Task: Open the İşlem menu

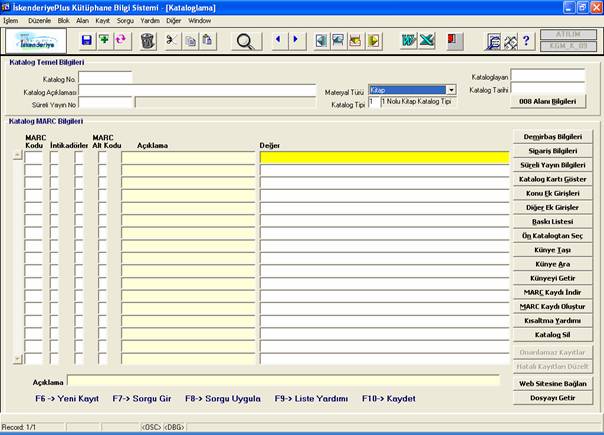Action: click(x=11, y=21)
